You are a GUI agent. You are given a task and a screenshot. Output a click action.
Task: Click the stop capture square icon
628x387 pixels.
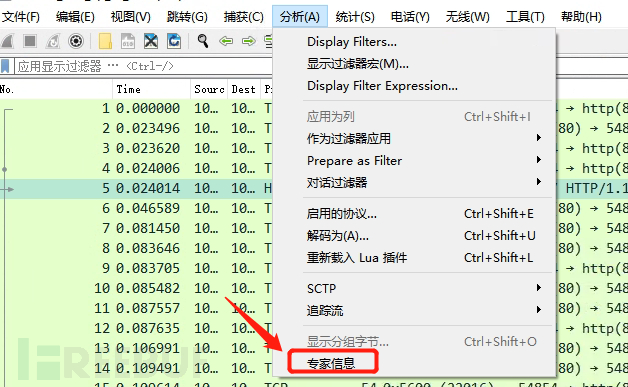[x=30, y=41]
